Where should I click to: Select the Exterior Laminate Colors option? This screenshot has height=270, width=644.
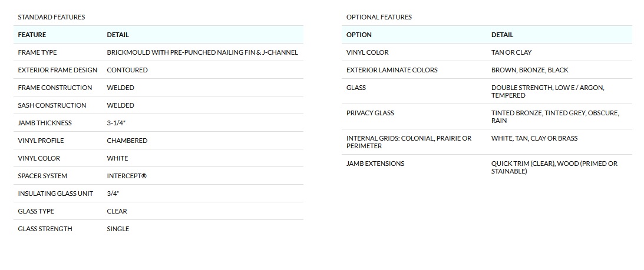pos(392,70)
